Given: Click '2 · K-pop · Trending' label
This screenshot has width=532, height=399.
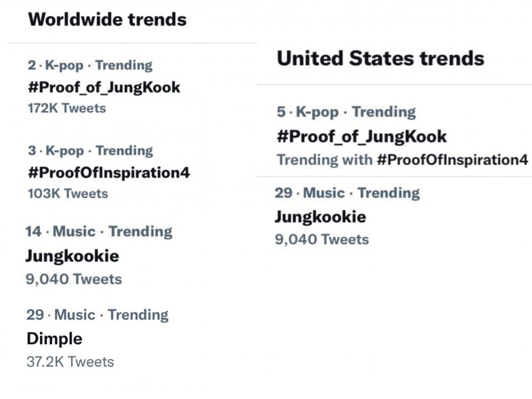Looking at the screenshot, I should pos(90,65).
